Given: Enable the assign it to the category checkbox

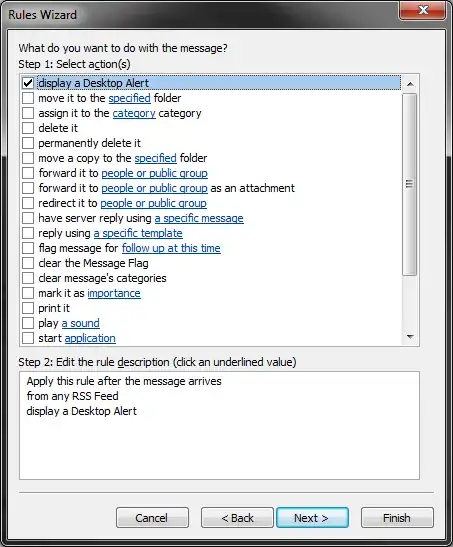Looking at the screenshot, I should (x=28, y=113).
